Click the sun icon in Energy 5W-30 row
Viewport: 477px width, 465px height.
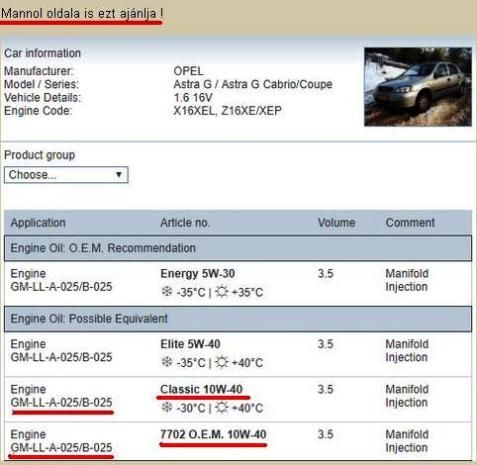coord(222,292)
